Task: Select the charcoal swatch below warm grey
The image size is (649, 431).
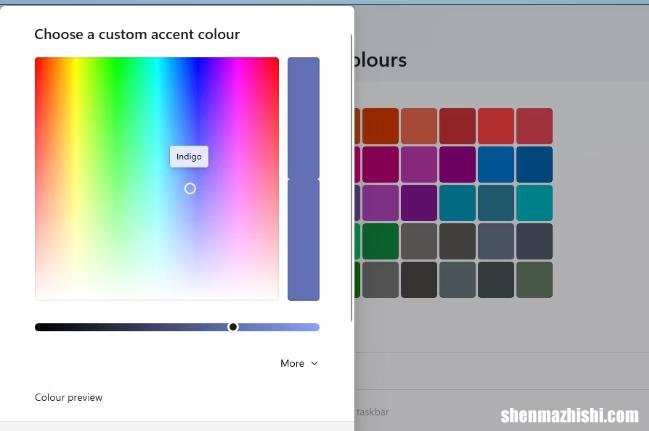Action: [419, 280]
